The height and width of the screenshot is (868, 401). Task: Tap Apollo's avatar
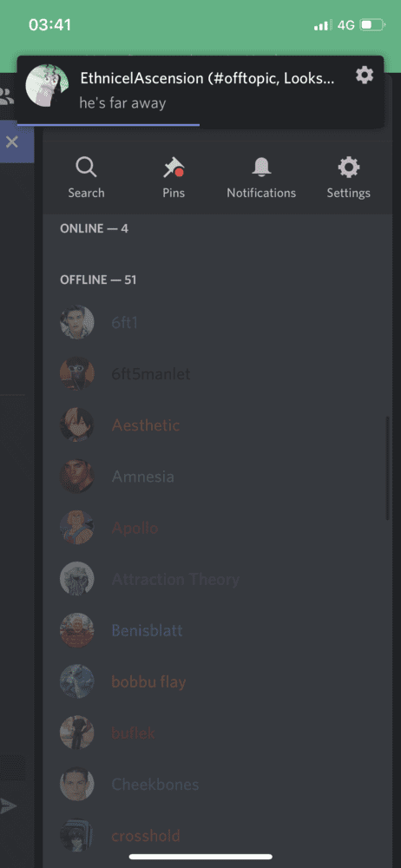[x=77, y=528]
